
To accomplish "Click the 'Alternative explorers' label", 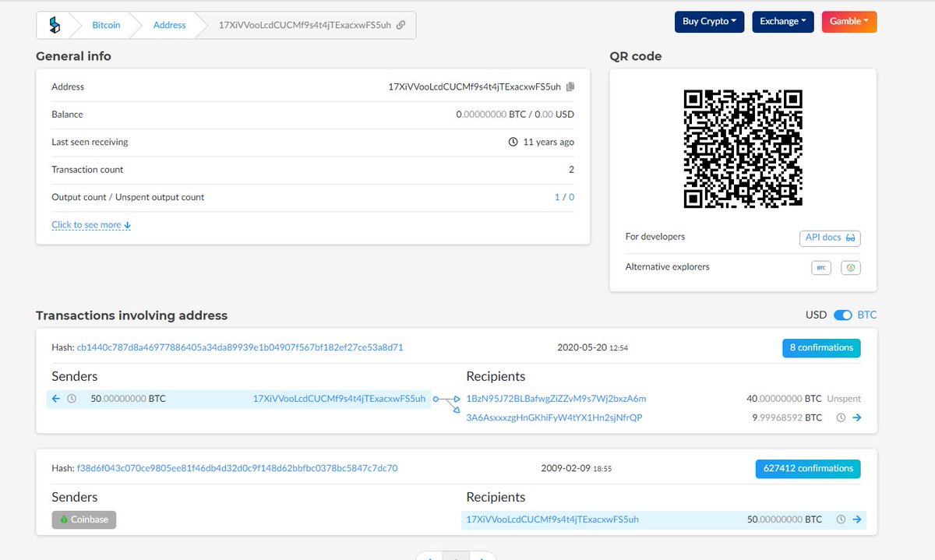I will click(x=668, y=267).
